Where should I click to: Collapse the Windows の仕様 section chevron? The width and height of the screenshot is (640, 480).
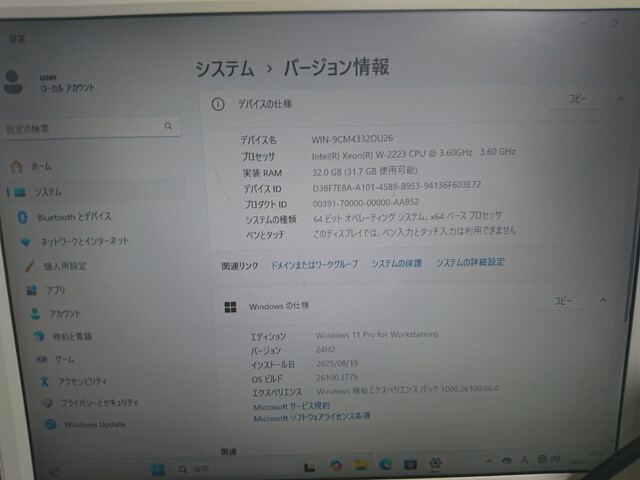[603, 300]
